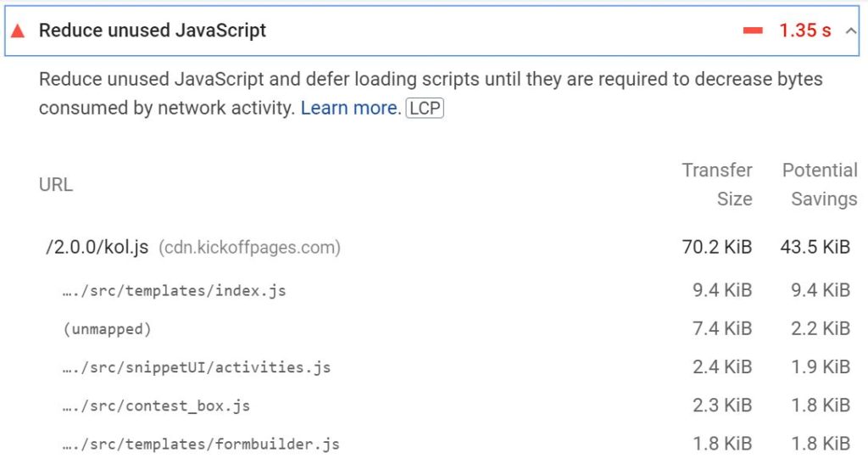Click the 2.2 KiB savings for unmapped

click(821, 328)
